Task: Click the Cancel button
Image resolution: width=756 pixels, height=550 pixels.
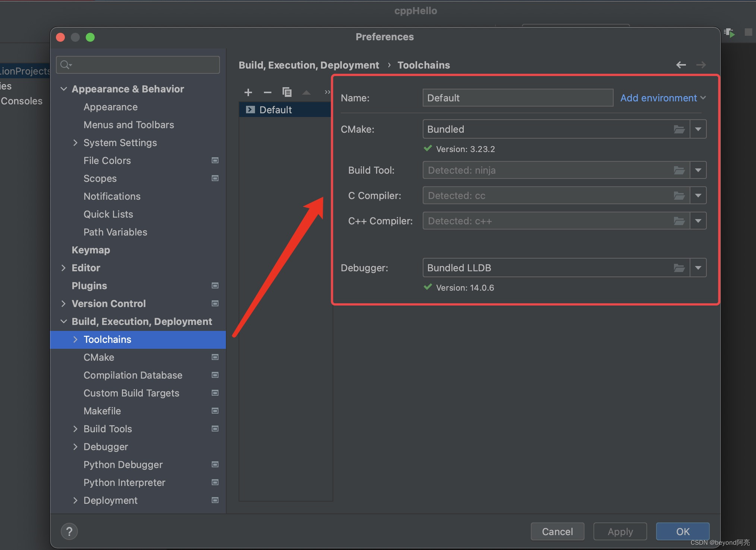Action: [558, 531]
